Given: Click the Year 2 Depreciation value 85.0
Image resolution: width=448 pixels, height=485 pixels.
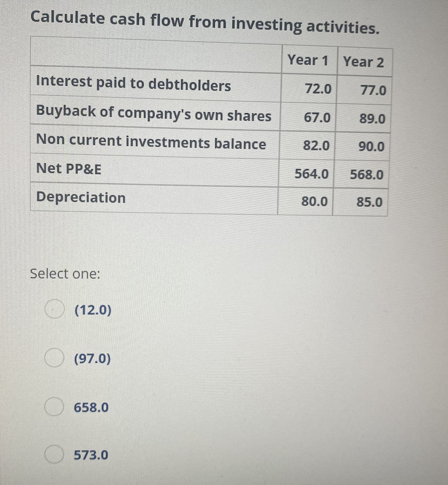Looking at the screenshot, I should pyautogui.click(x=369, y=203).
